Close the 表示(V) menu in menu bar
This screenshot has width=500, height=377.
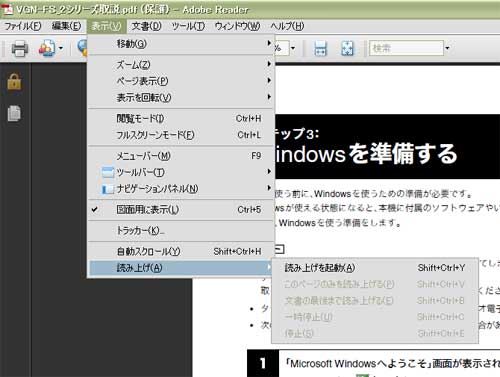pos(106,26)
